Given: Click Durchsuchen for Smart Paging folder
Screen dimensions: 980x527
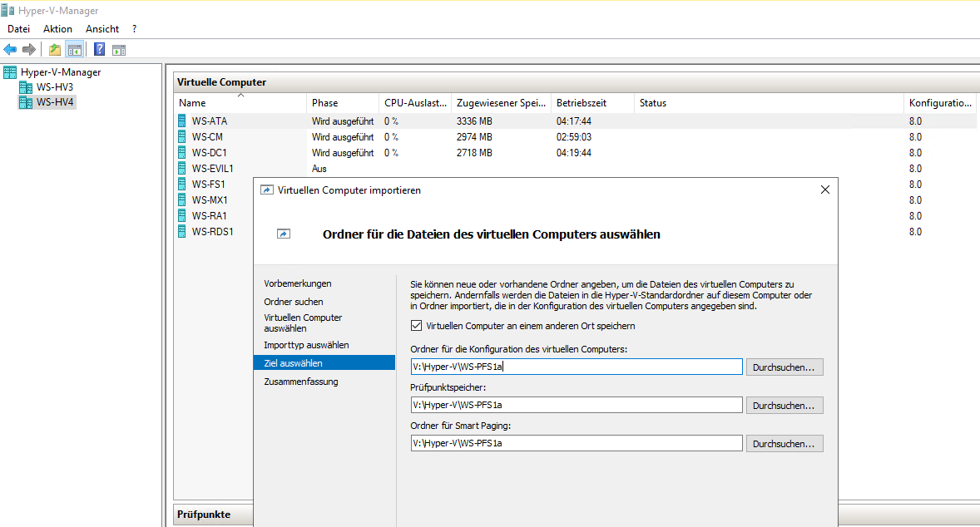Looking at the screenshot, I should [784, 443].
